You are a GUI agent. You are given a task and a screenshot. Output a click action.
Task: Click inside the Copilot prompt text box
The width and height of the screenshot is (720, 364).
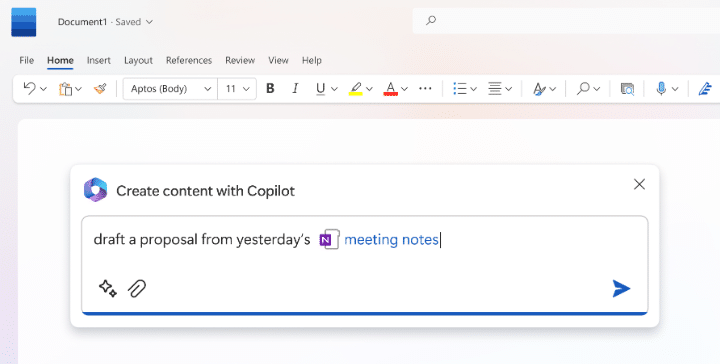(365, 265)
